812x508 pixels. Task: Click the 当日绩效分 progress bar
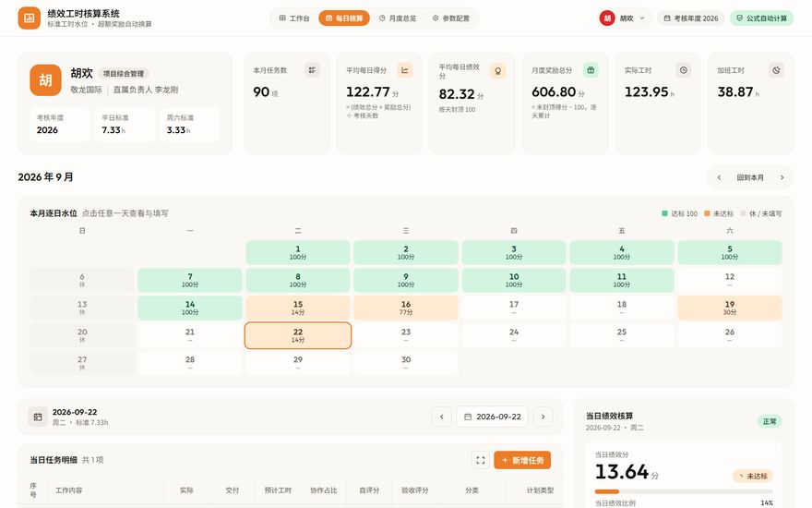click(684, 491)
